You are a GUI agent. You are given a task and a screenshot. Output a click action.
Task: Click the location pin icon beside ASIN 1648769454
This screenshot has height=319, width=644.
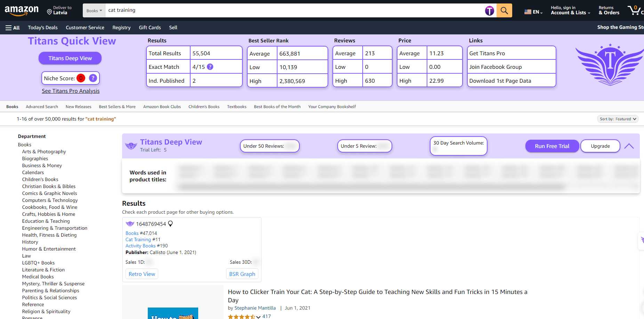tap(170, 224)
